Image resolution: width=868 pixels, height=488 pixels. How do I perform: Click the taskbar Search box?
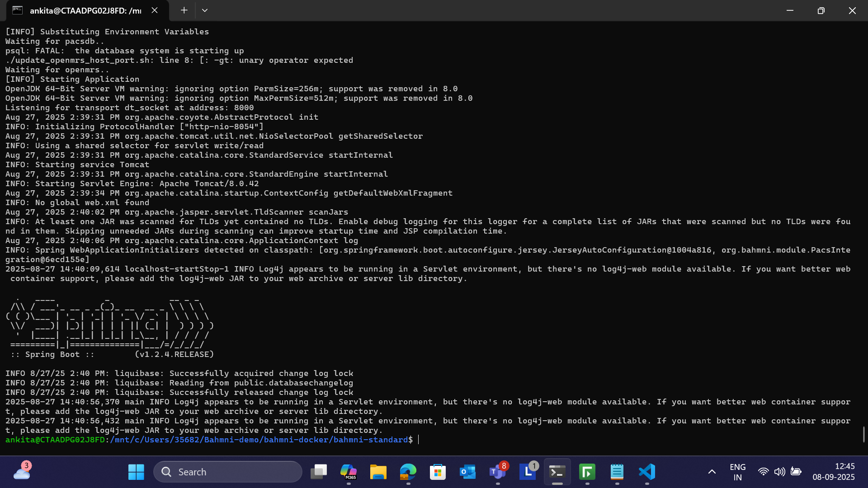(x=228, y=472)
